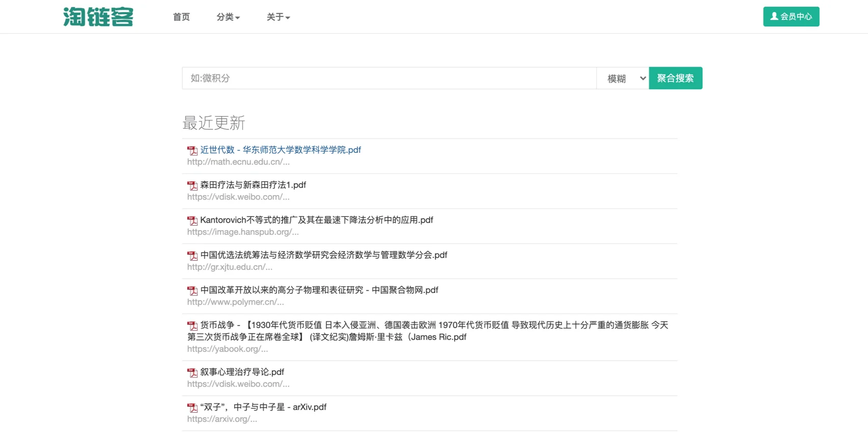Open 森田疗法与新森田疗法1.pdf link
The height and width of the screenshot is (434, 868).
[x=253, y=185]
